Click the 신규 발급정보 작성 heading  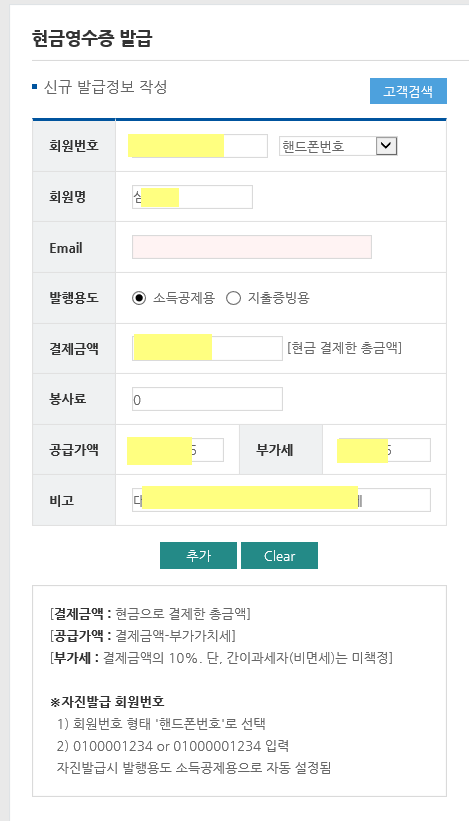(105, 87)
